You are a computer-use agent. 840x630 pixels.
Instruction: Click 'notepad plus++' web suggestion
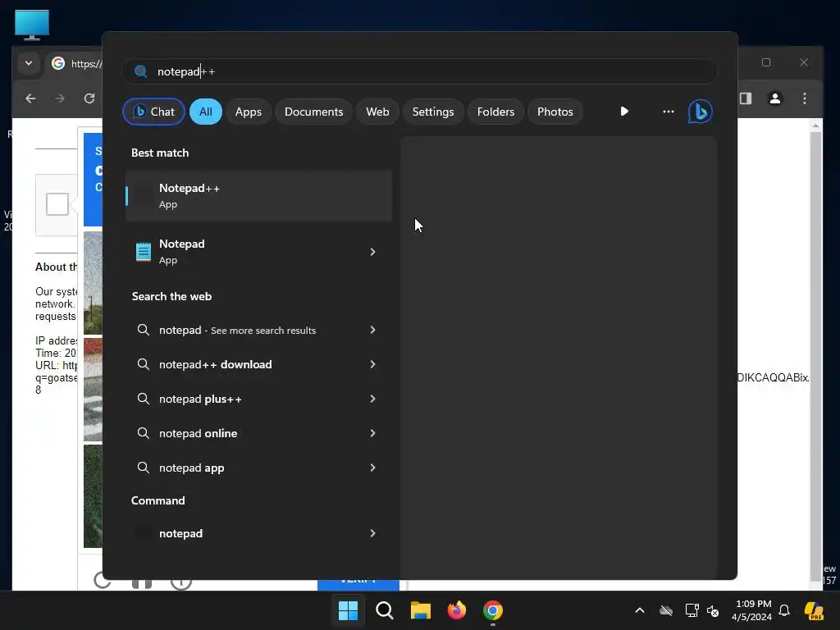coord(259,399)
